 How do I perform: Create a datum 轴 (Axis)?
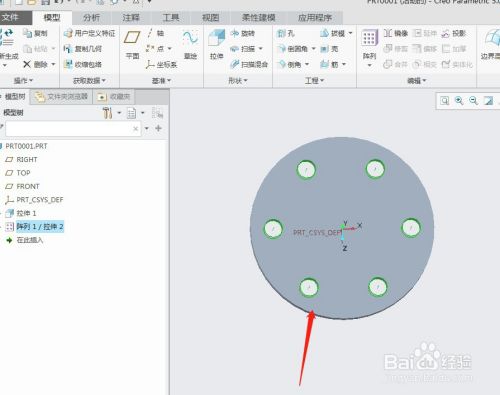pyautogui.click(x=155, y=33)
